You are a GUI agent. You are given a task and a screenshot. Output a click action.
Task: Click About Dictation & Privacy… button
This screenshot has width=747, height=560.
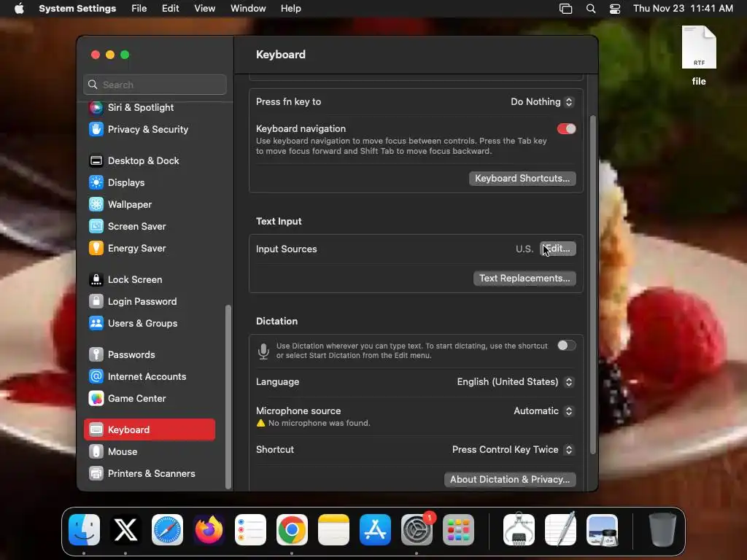[510, 480]
